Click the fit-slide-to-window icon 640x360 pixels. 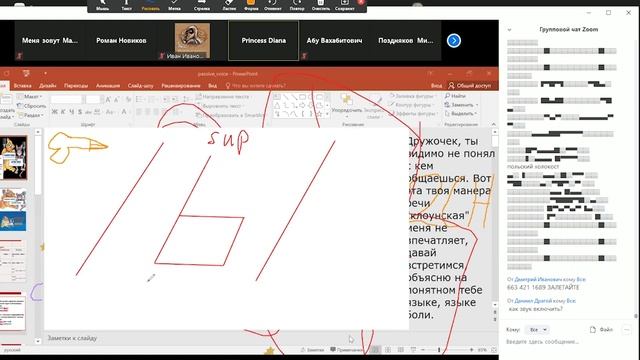[x=494, y=350]
